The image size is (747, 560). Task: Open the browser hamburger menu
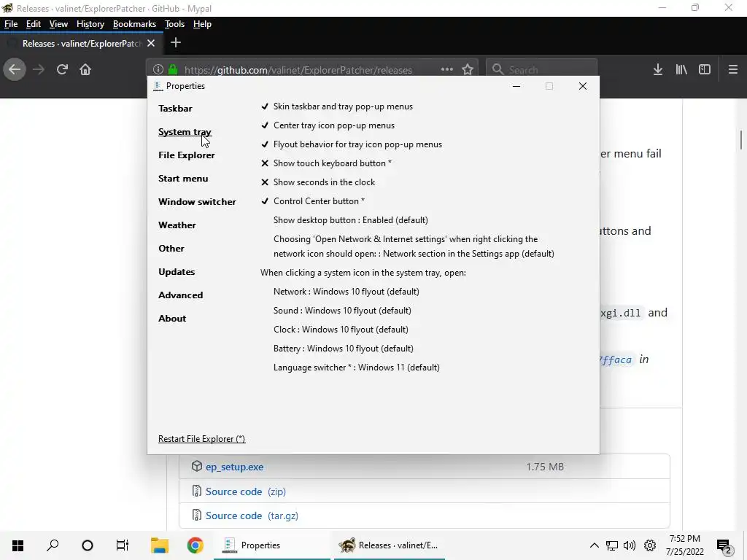click(x=733, y=70)
